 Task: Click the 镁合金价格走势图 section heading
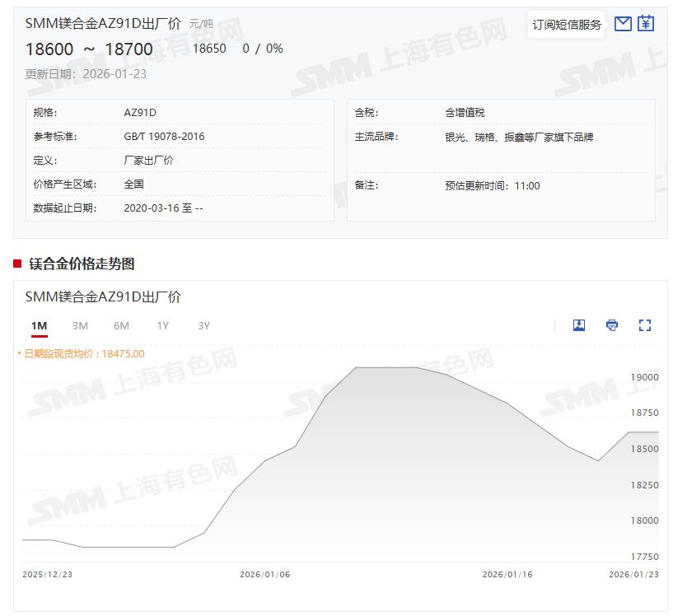tap(82, 264)
